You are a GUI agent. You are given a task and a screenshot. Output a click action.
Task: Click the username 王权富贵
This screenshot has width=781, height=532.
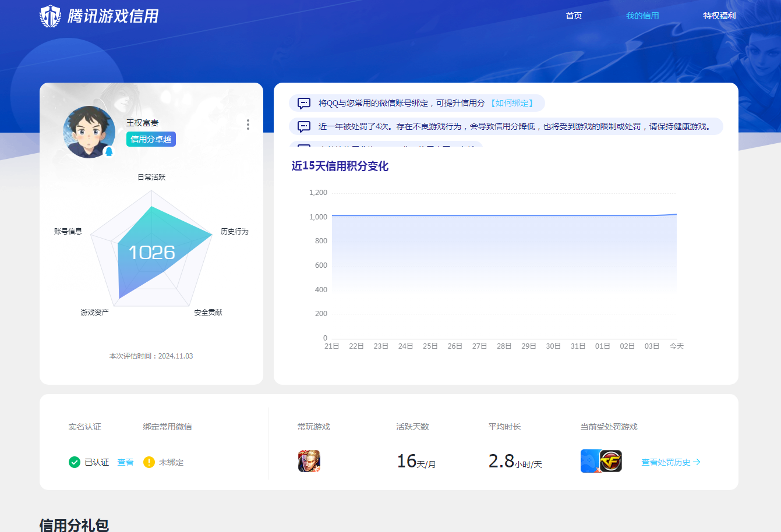pyautogui.click(x=143, y=123)
